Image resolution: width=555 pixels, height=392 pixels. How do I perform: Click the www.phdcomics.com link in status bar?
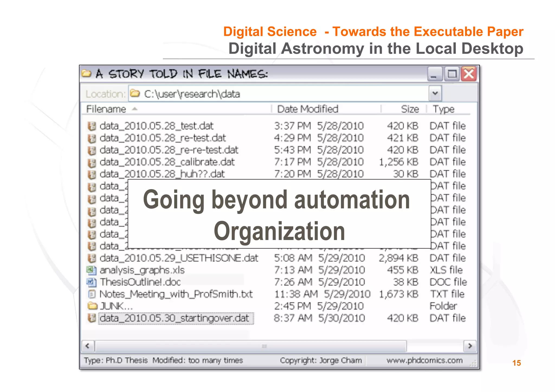424,360
